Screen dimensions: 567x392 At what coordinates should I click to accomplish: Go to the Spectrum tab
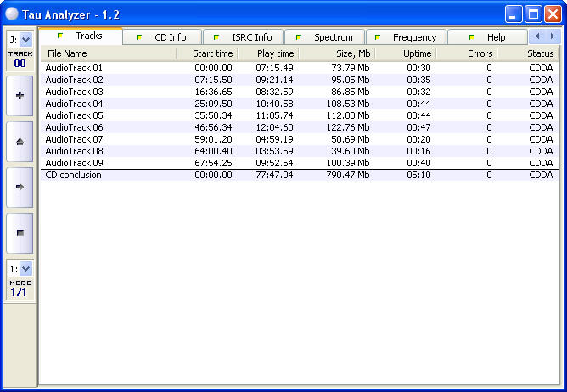[325, 37]
